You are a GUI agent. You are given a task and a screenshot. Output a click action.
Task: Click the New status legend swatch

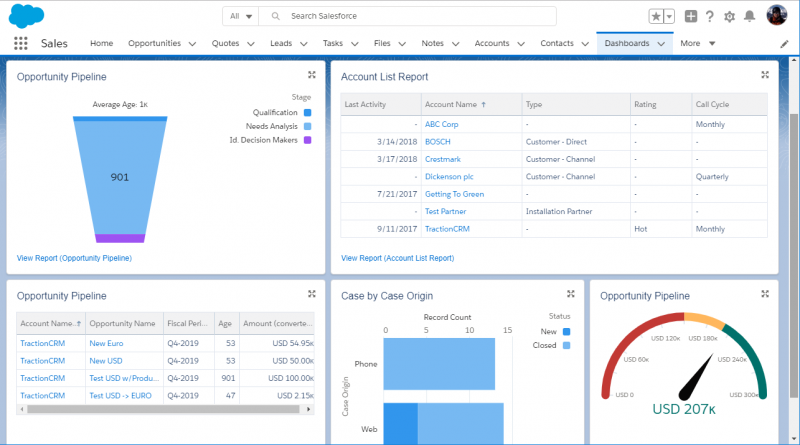point(566,331)
